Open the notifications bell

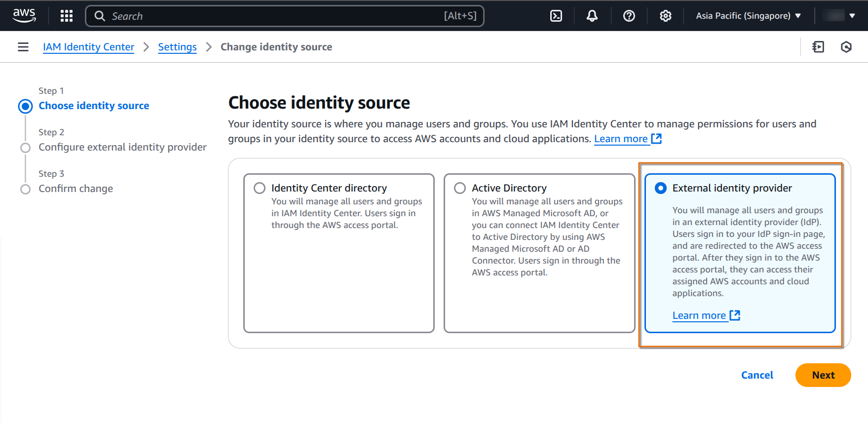592,16
